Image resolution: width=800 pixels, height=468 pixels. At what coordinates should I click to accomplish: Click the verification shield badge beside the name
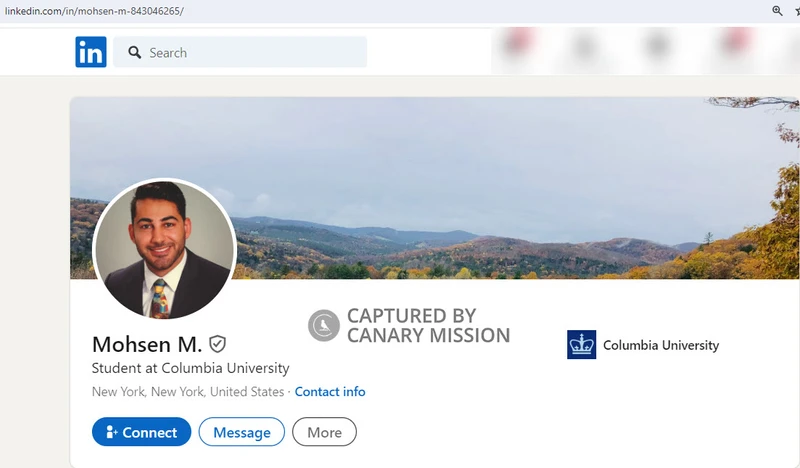(x=217, y=344)
